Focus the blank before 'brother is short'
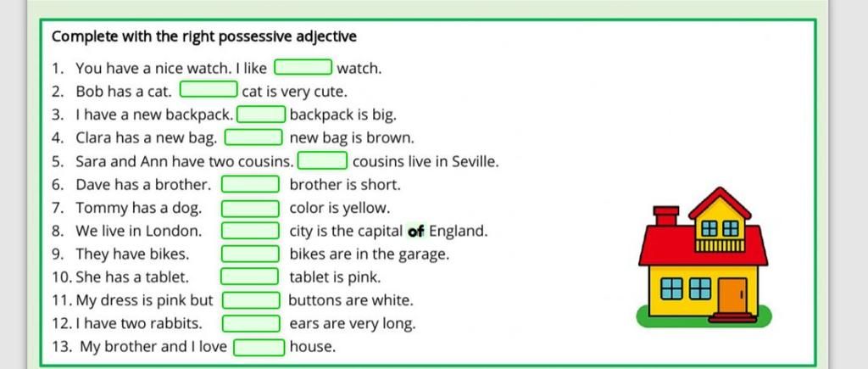The image size is (868, 369). (x=250, y=184)
